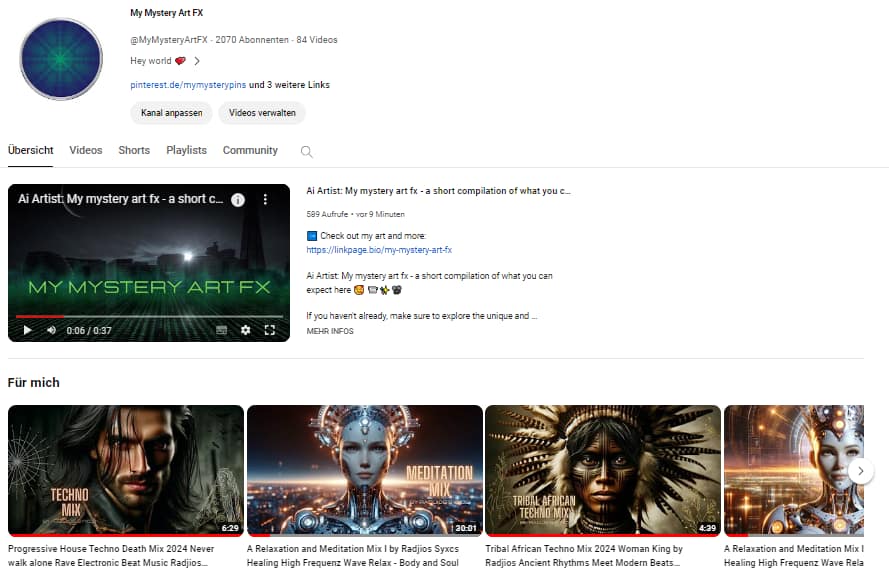Click the info icon on video

pos(238,200)
